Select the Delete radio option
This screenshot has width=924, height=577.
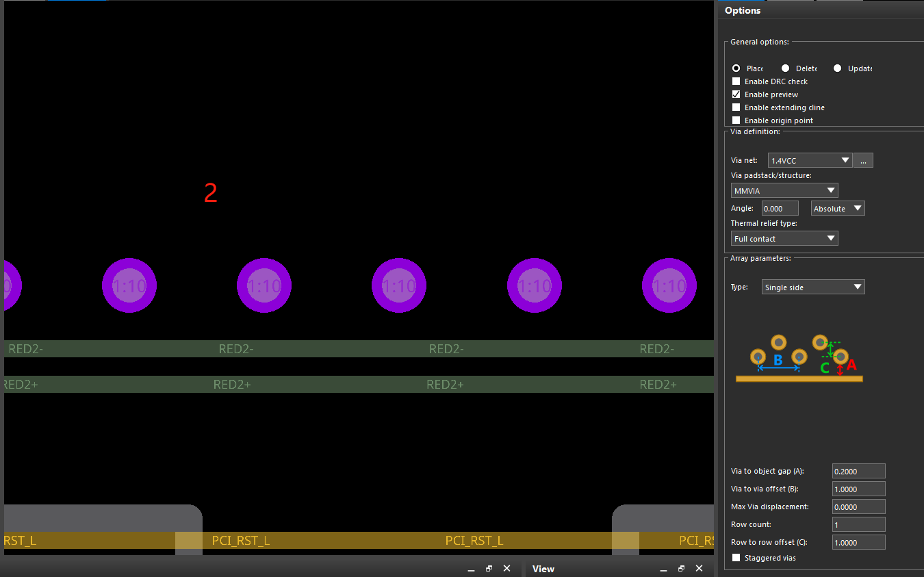click(x=786, y=68)
